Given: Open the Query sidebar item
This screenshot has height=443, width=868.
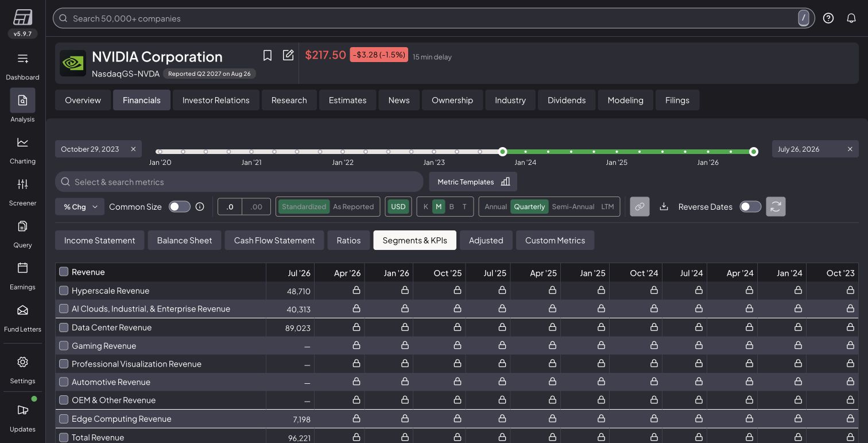Looking at the screenshot, I should click(22, 226).
